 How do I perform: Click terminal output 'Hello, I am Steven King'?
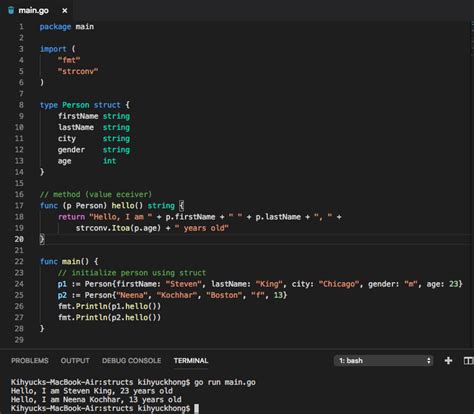click(61, 391)
